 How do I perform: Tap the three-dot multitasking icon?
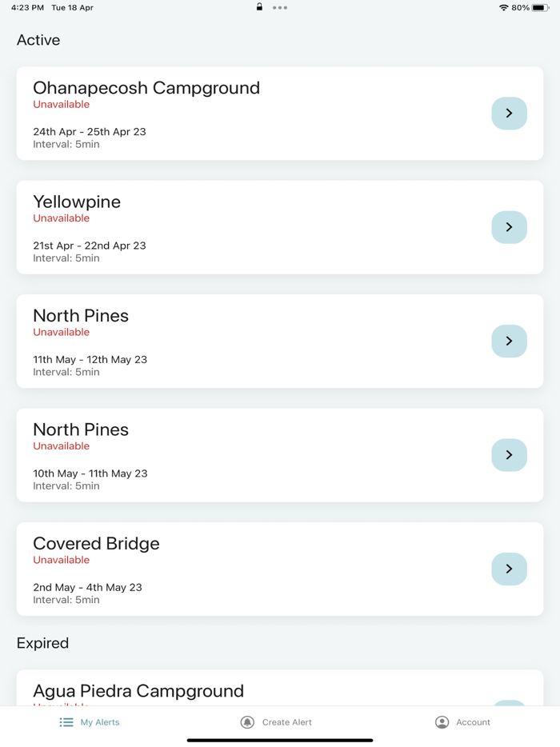280,8
